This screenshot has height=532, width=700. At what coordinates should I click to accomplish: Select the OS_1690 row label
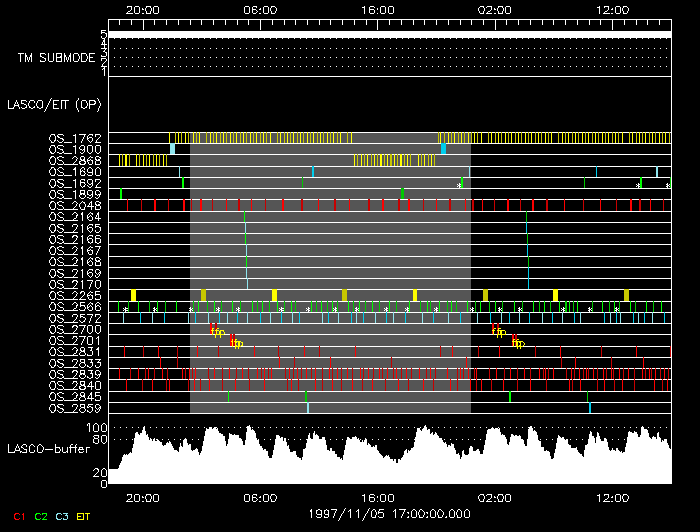[x=75, y=172]
